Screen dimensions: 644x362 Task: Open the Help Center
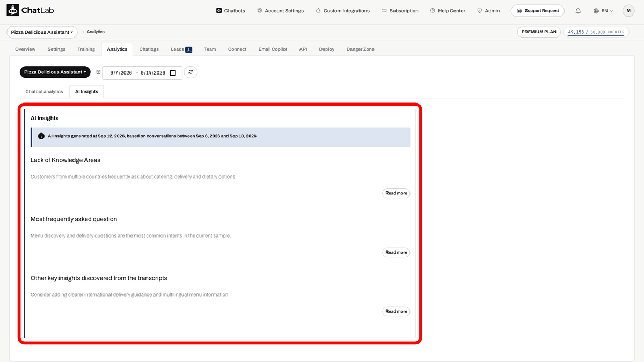448,11
